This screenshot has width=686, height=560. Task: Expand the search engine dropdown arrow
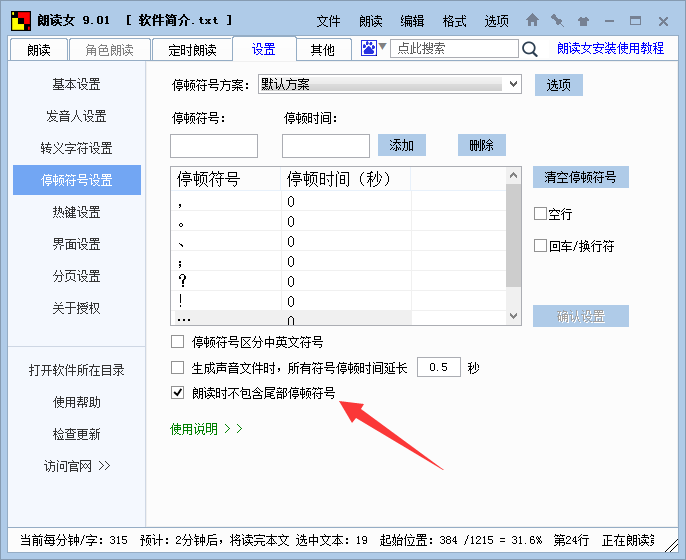[x=382, y=46]
